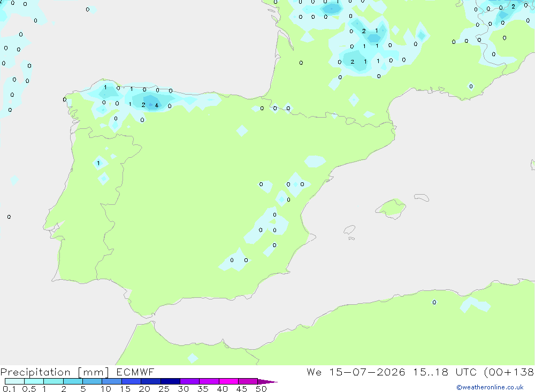The width and height of the screenshot is (535, 392).
Task: Select the 10–15 mm blue legend swatch
Action: click(x=112, y=381)
